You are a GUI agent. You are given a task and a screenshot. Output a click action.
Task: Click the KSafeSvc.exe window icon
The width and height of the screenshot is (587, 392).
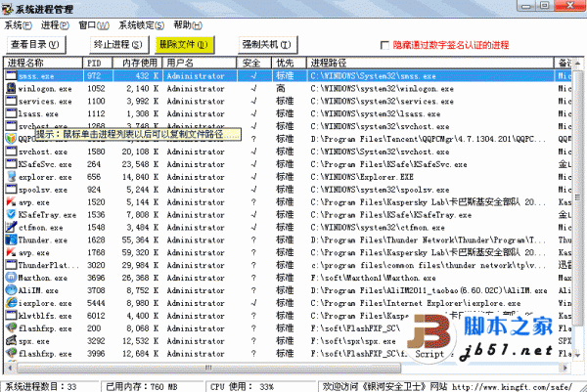[11, 164]
